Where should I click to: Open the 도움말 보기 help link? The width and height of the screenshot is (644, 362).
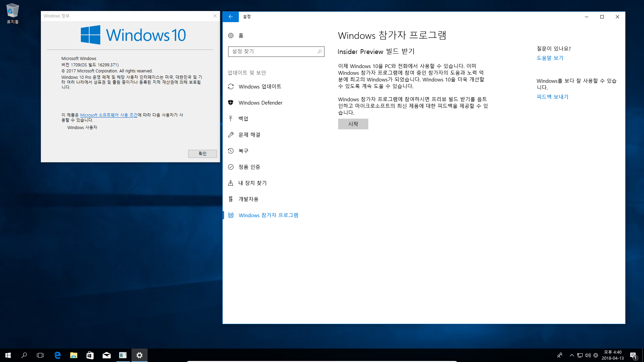[x=550, y=58]
